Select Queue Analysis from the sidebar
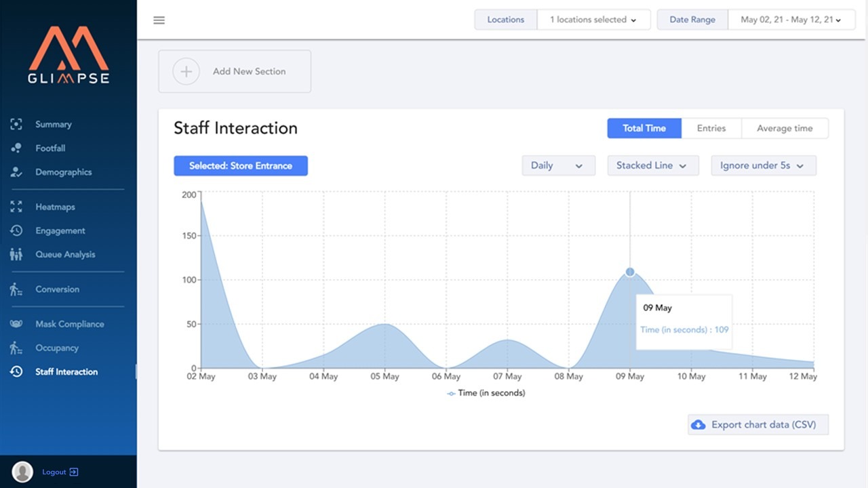This screenshot has width=868, height=488. (x=64, y=254)
